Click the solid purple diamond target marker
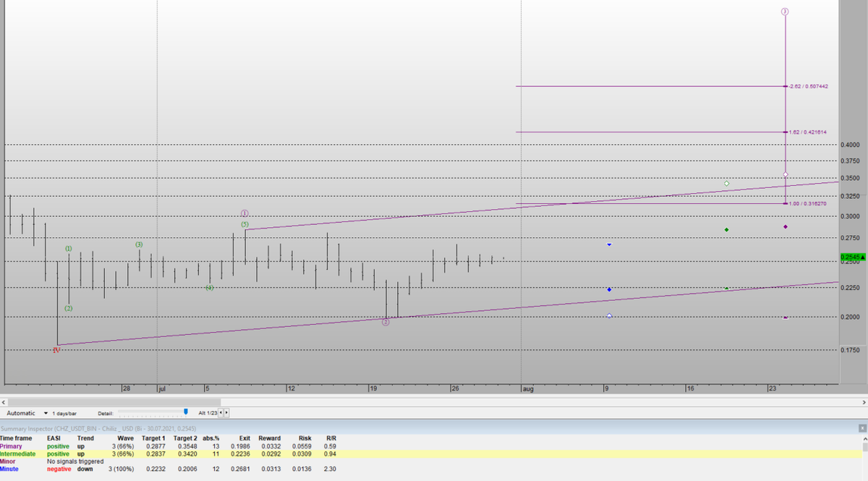This screenshot has height=481, width=868. 785,227
